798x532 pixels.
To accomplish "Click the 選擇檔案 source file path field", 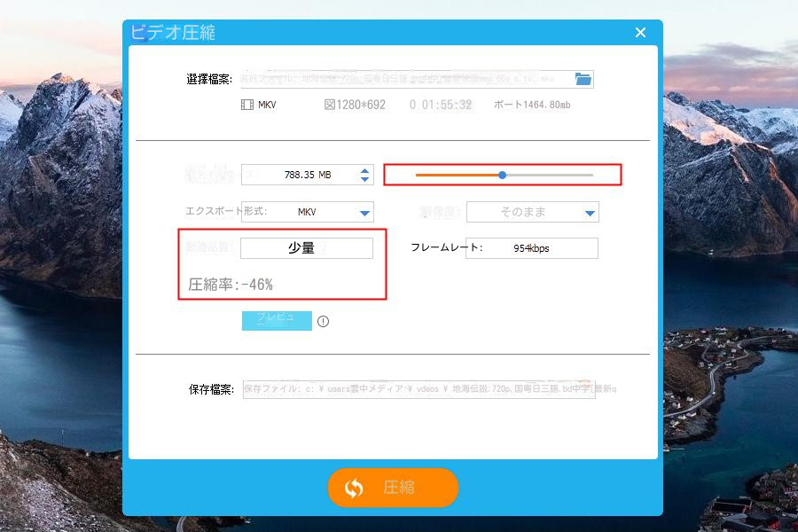I will pyautogui.click(x=406, y=79).
